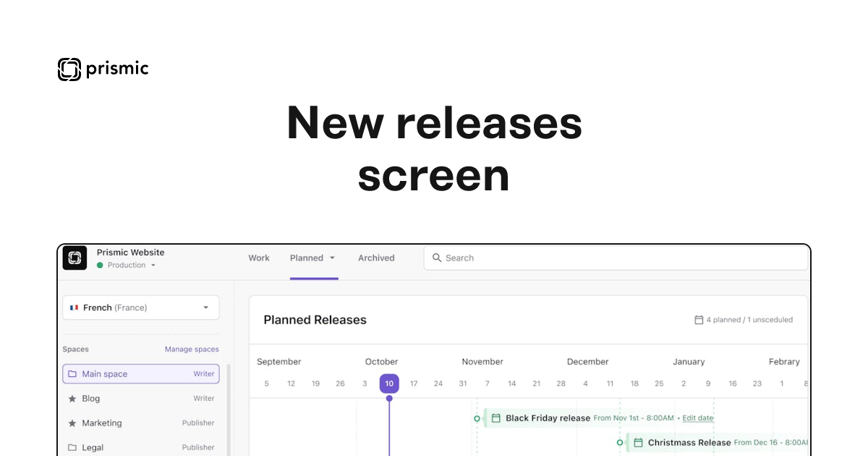Open the Production environment dropdown
The width and height of the screenshot is (868, 456).
pyautogui.click(x=152, y=265)
